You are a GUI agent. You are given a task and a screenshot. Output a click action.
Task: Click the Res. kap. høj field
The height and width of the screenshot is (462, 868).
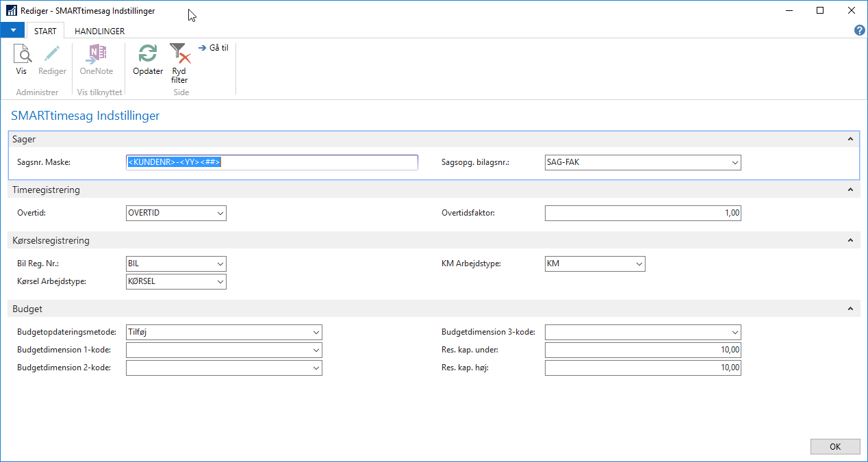coord(643,368)
